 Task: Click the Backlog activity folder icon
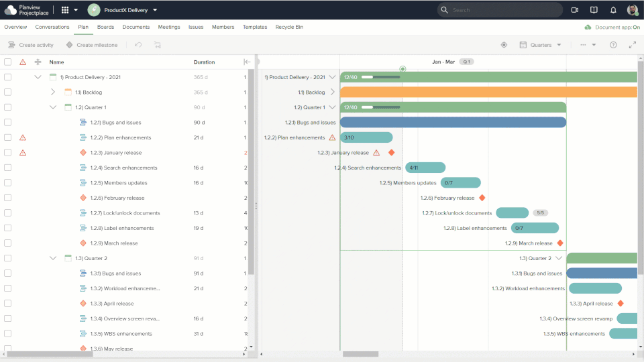coord(68,93)
